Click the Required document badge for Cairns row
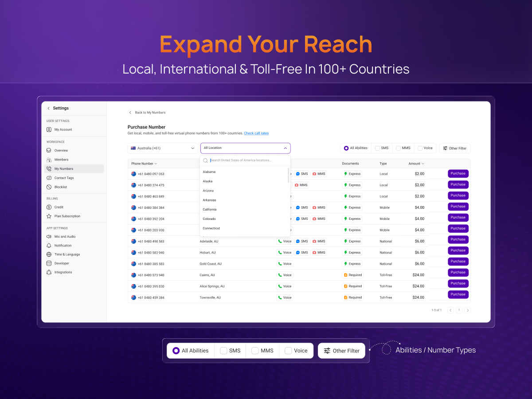Screen dimensions: 532x399 353,275
